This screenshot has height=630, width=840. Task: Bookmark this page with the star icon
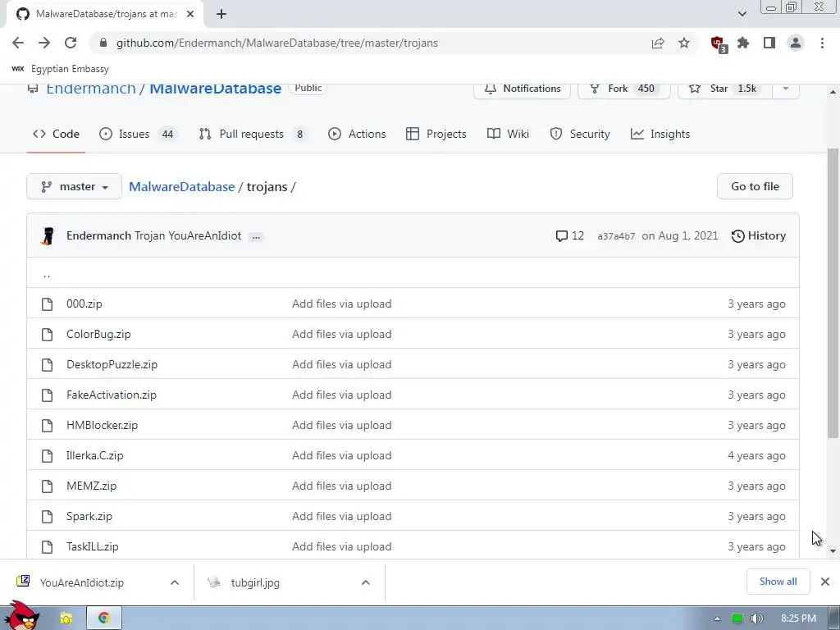tap(684, 43)
